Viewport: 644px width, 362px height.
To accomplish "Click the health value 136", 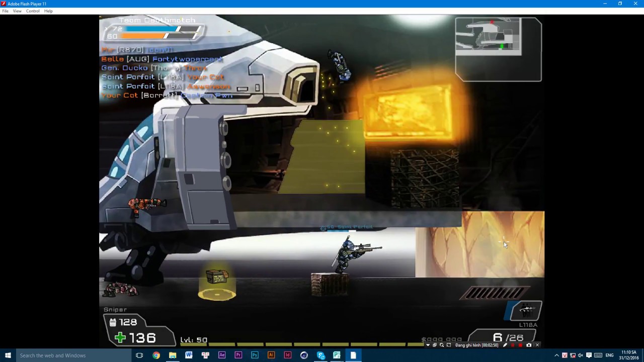I will tap(136, 338).
